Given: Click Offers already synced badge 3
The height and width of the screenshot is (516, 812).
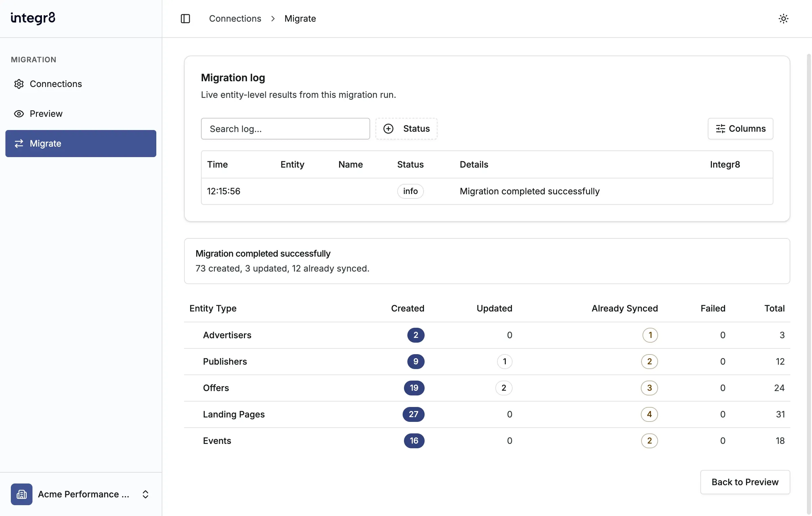Looking at the screenshot, I should [x=650, y=388].
